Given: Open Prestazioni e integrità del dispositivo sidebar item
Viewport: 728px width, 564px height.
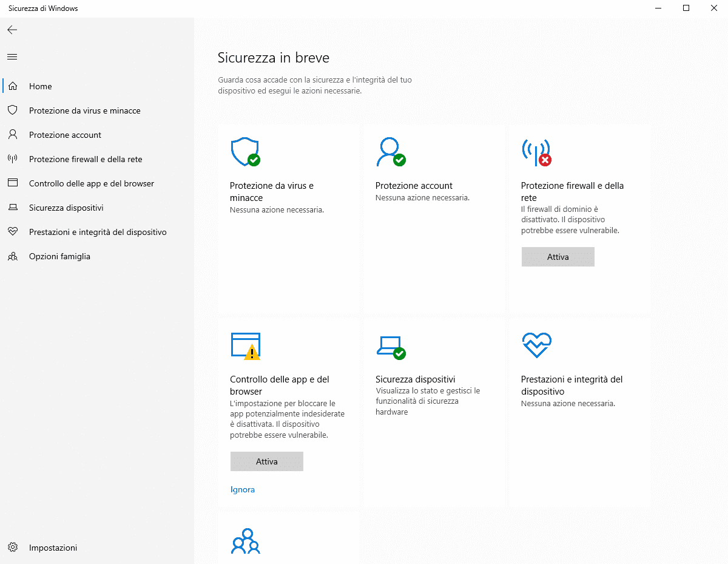Looking at the screenshot, I should coord(98,232).
